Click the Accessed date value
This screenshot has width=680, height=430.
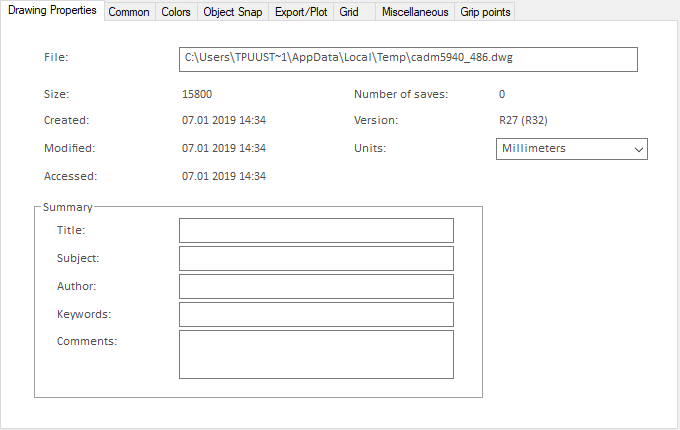224,177
